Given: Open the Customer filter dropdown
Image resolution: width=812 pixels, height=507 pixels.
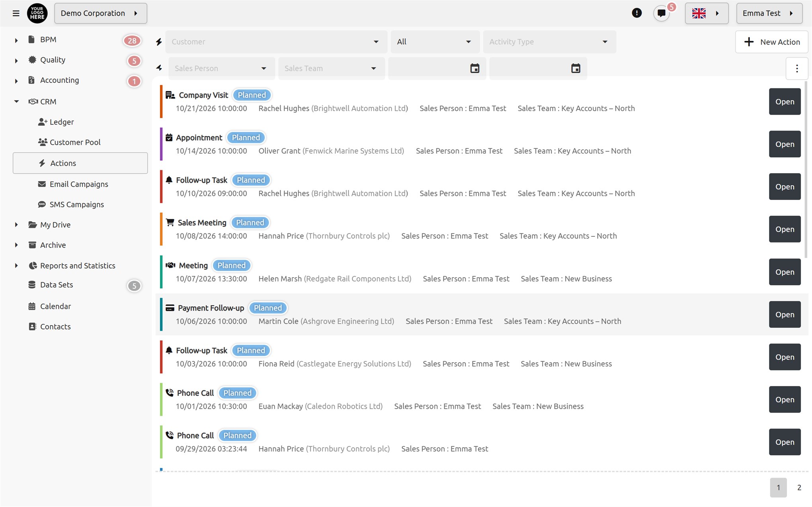Looking at the screenshot, I should click(x=276, y=42).
